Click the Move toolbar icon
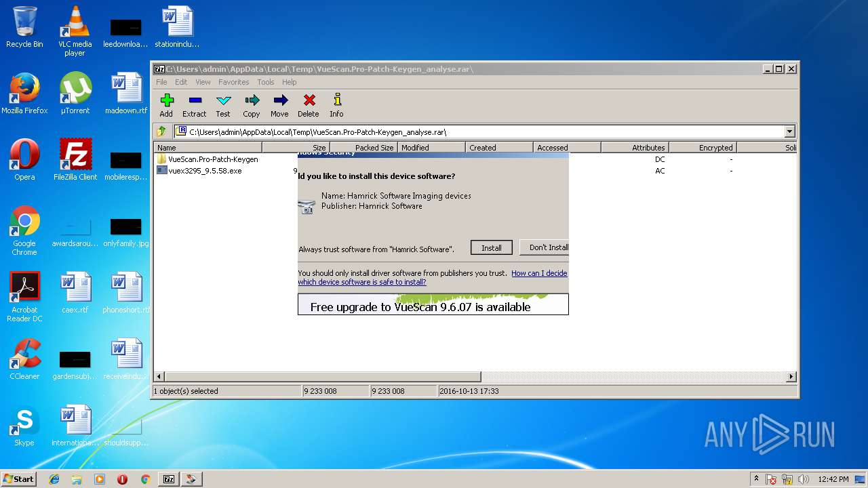The image size is (868, 488). pos(279,106)
